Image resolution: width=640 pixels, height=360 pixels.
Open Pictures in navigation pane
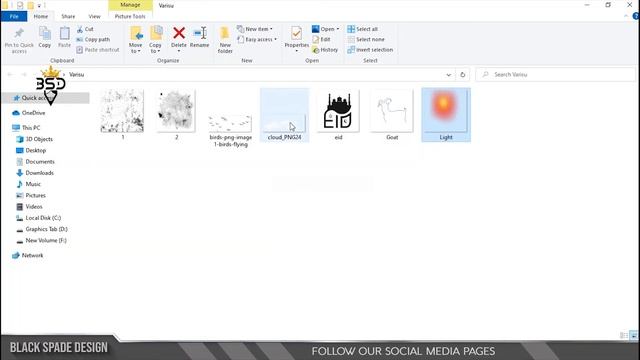coord(31,196)
